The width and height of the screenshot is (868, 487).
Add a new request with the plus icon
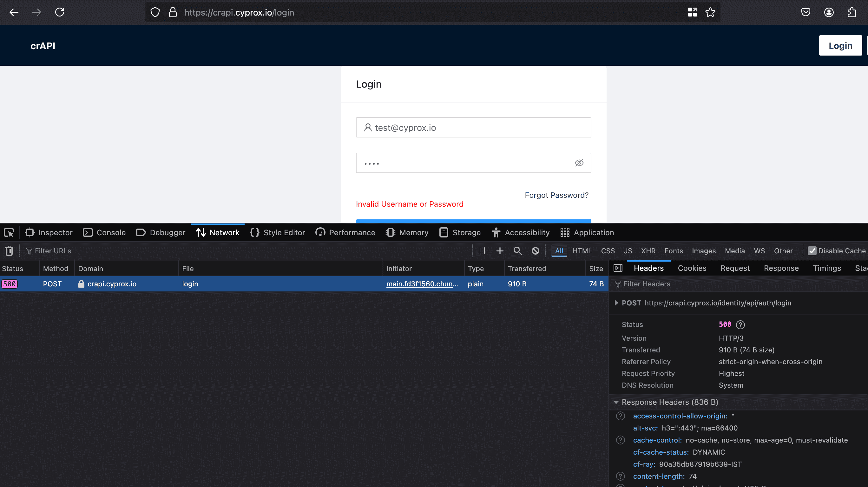[500, 250]
